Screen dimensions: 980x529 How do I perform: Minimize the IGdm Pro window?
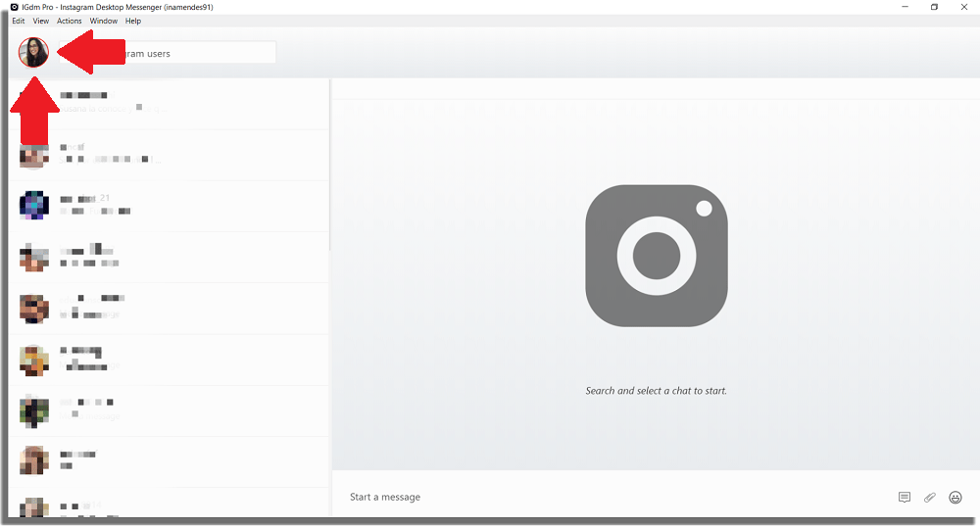905,7
